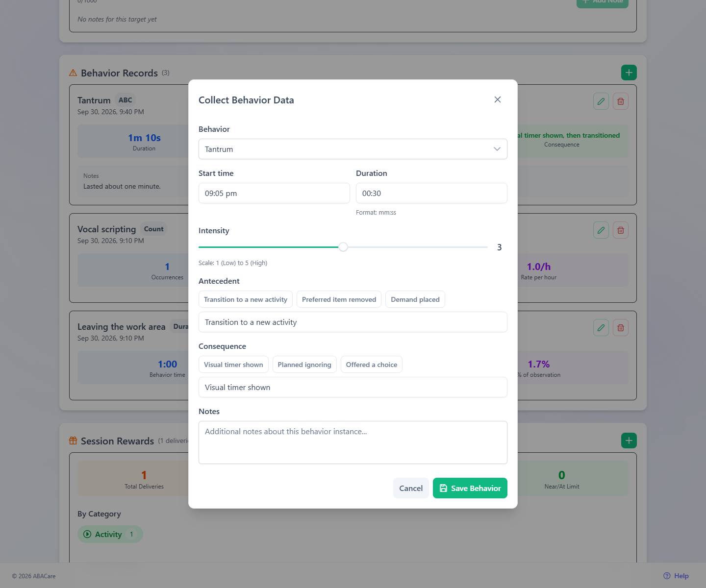The image size is (706, 588).
Task: Click the Session Rewards gift icon
Action: click(73, 441)
